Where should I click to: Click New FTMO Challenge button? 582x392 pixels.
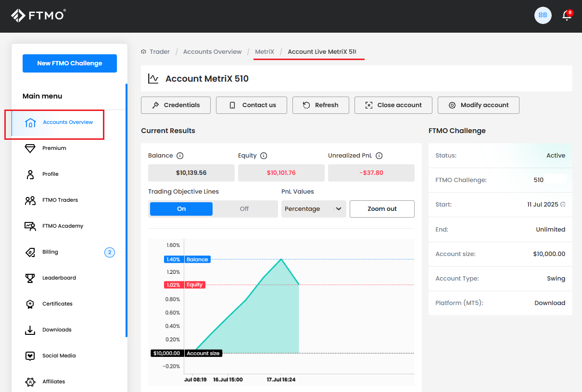70,63
